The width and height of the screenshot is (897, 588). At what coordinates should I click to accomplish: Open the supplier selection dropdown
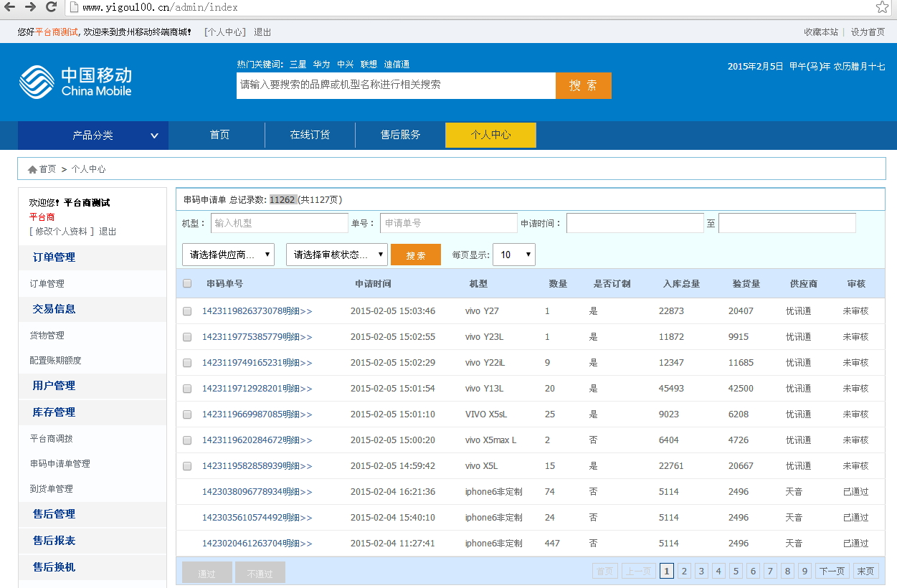coord(228,255)
